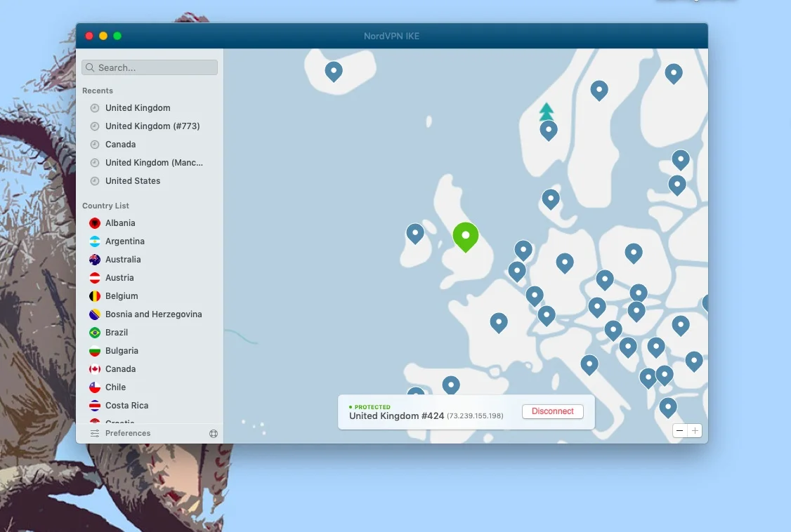The width and height of the screenshot is (791, 532).
Task: Select the Finland server pin on map
Action: [674, 74]
